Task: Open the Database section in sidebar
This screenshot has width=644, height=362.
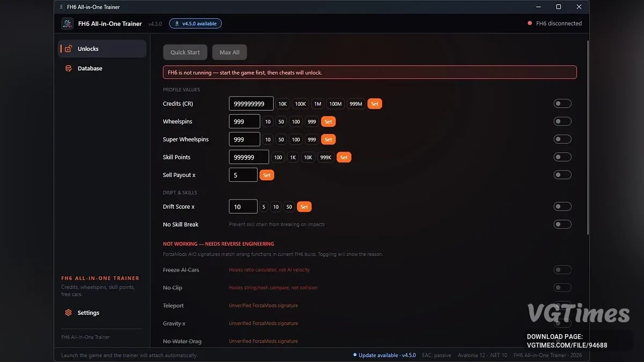Action: pyautogui.click(x=102, y=69)
